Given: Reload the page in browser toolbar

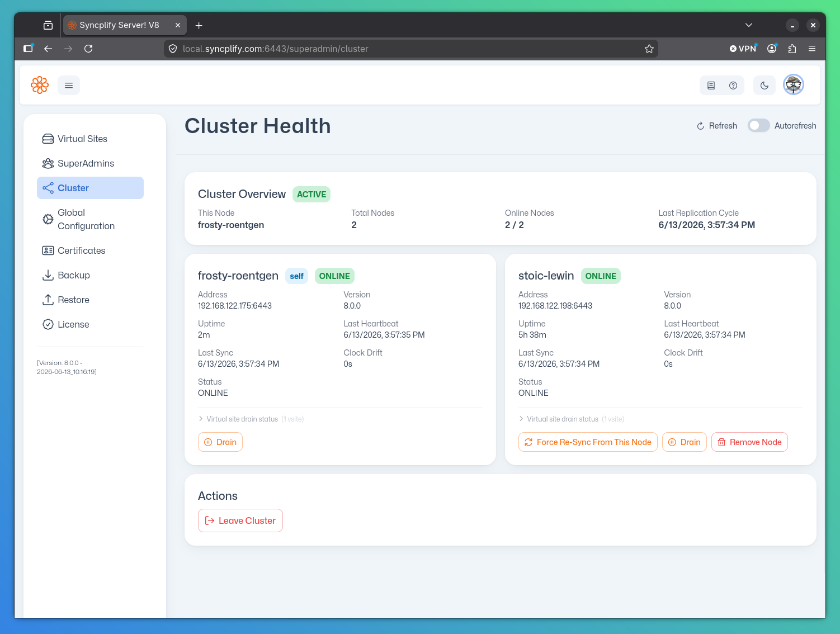Looking at the screenshot, I should click(88, 49).
